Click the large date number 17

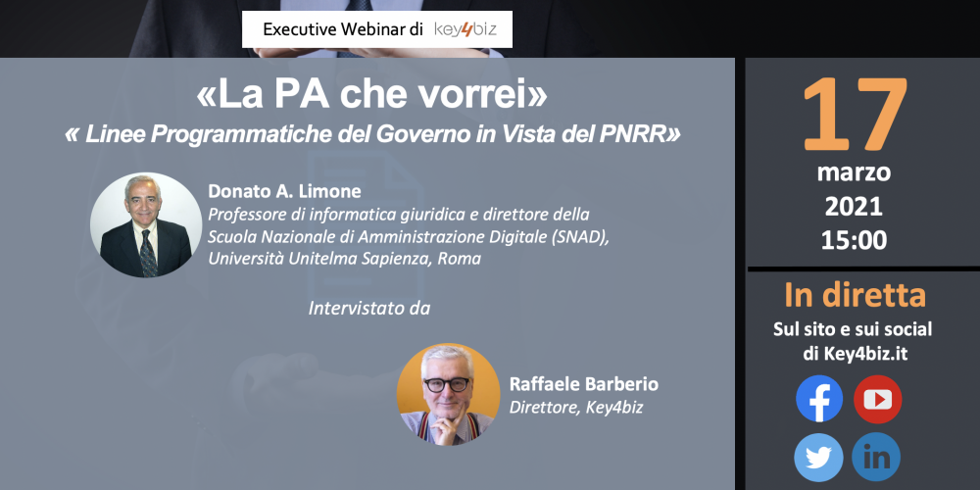(855, 115)
